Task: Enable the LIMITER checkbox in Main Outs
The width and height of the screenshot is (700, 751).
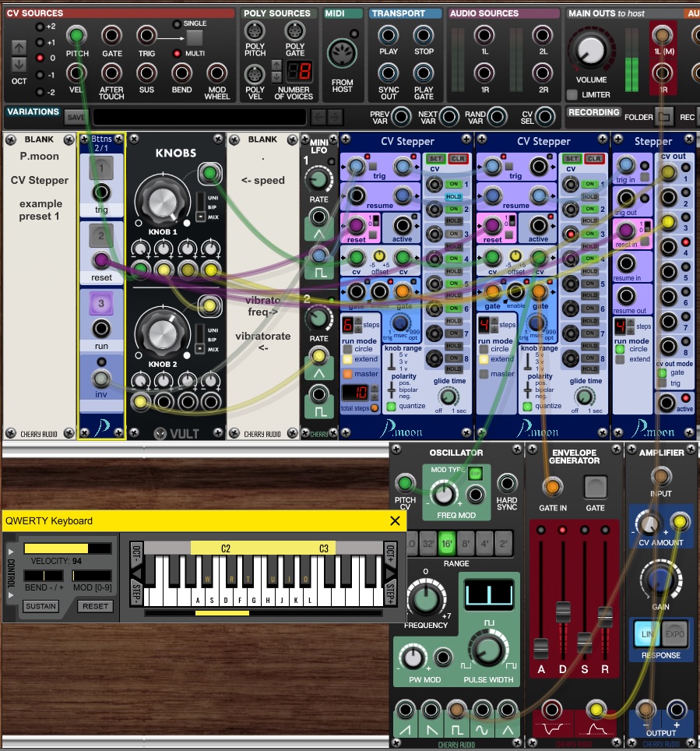Action: click(572, 95)
